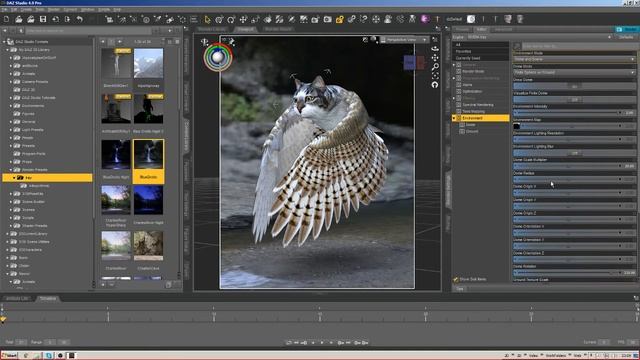Open the Environment Mode dropdown
Image resolution: width=640 pixels, height=360 pixels.
pyautogui.click(x=574, y=59)
